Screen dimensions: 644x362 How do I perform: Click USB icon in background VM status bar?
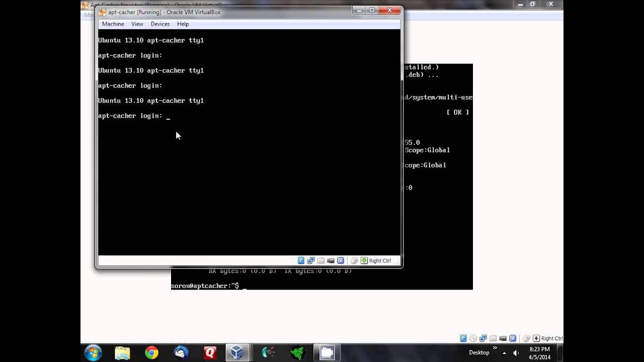[513, 338]
